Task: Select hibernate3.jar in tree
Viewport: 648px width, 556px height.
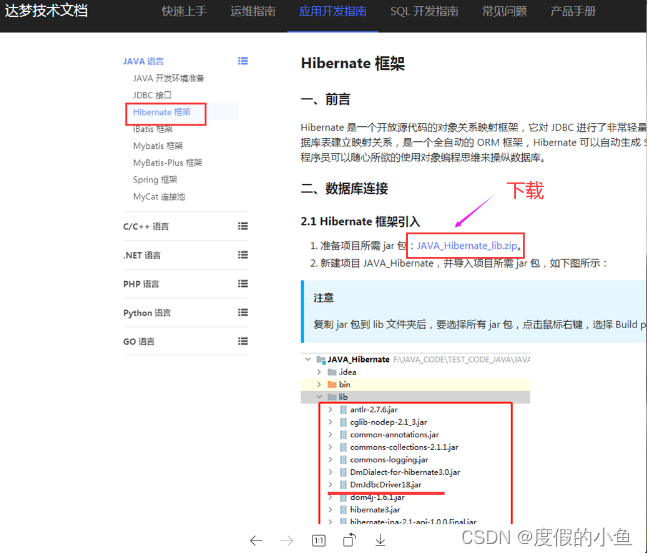Action: click(375, 510)
